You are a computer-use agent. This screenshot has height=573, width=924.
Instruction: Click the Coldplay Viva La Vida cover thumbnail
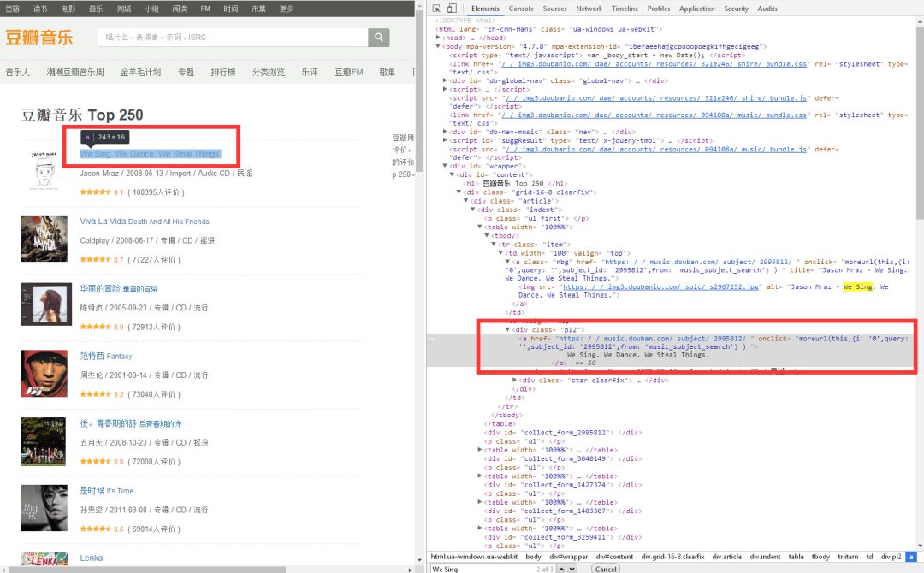pos(44,239)
